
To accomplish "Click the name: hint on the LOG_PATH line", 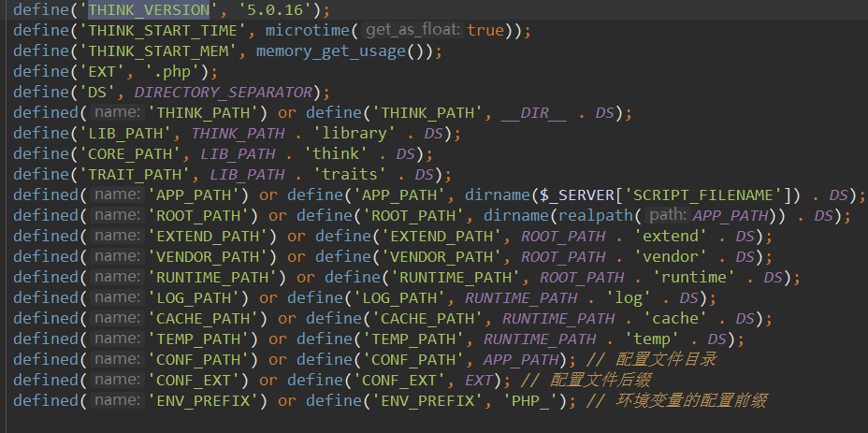I will 117,298.
